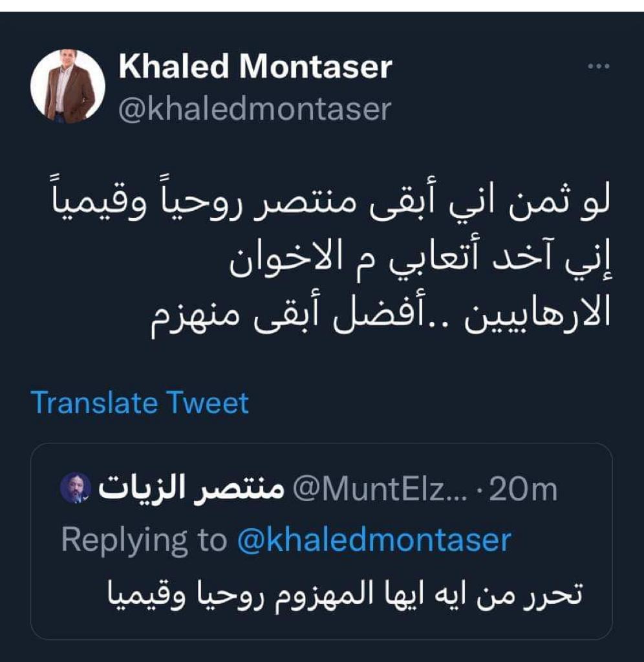Click the 20m timestamp on quoted tweet

click(522, 489)
